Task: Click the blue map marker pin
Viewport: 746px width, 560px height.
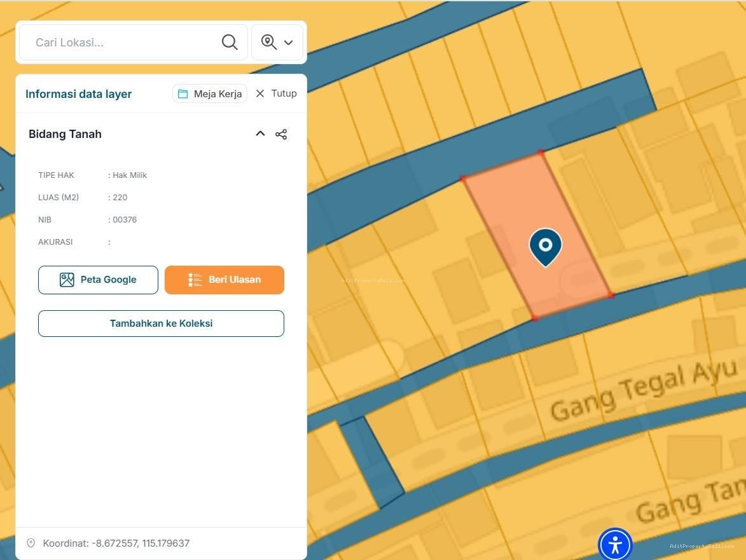Action: [x=545, y=246]
